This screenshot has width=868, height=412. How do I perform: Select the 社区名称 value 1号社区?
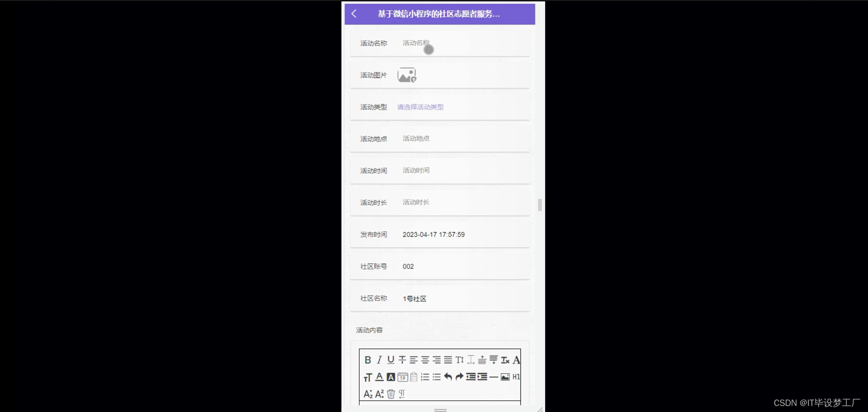point(414,298)
